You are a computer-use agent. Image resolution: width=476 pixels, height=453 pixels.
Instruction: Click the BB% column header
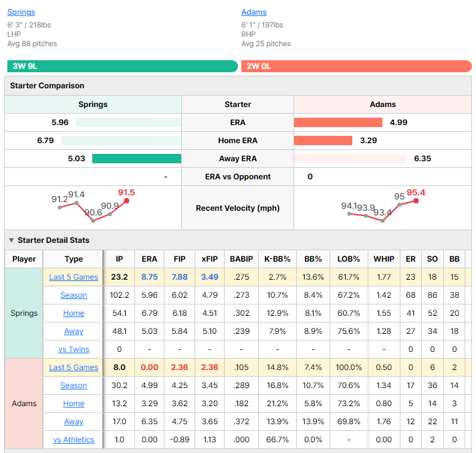[313, 259]
